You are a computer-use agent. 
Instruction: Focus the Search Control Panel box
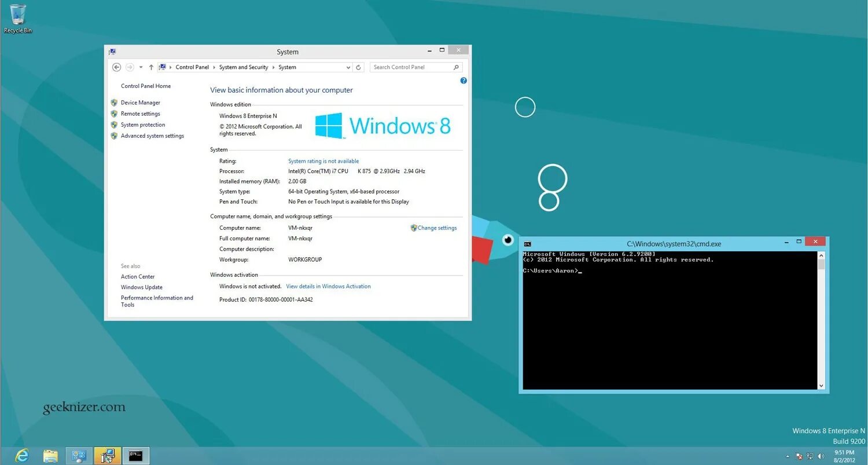(x=416, y=67)
